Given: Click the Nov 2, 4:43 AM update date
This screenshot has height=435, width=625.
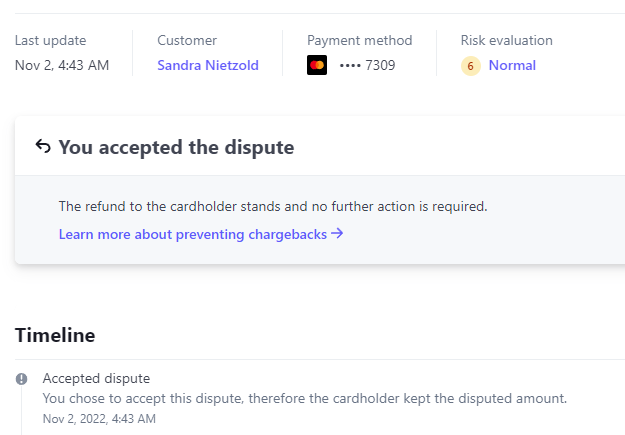Looking at the screenshot, I should click(x=62, y=66).
